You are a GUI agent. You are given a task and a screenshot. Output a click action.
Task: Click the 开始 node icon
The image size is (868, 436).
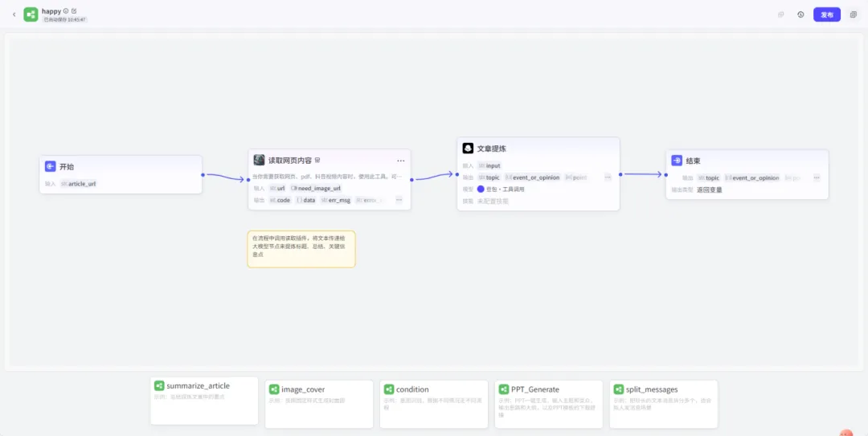[50, 166]
